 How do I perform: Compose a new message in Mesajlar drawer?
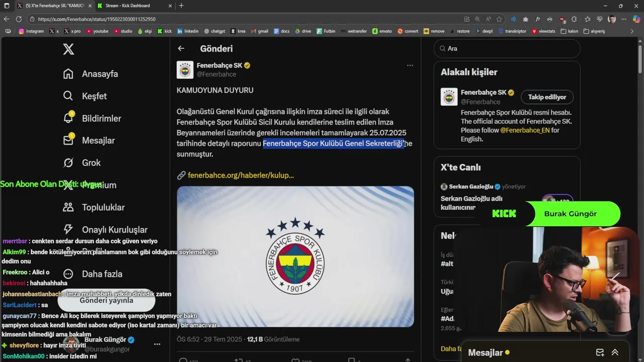click(x=600, y=352)
